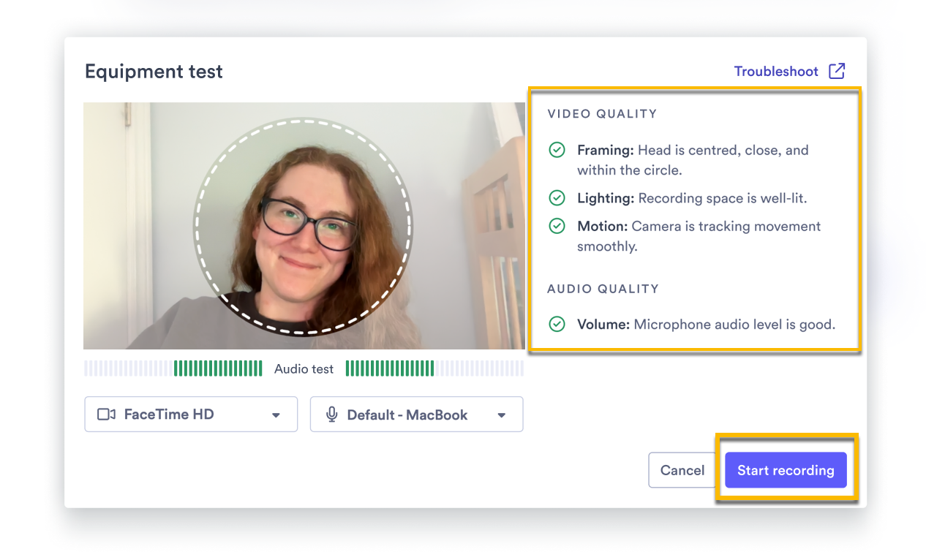Click the external link icon beside Troubleshoot

836,71
